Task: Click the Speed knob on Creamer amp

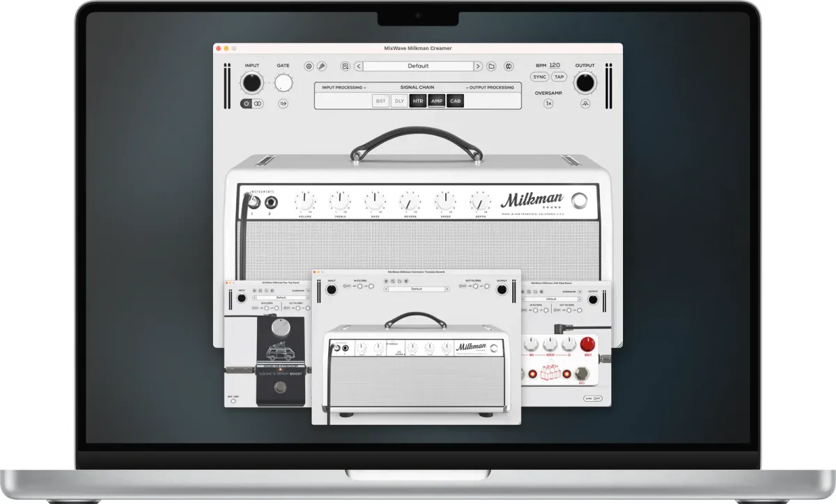Action: click(x=445, y=202)
